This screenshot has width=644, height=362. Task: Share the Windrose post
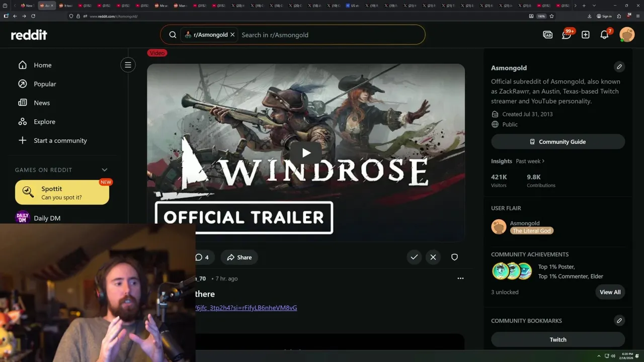coord(239,257)
